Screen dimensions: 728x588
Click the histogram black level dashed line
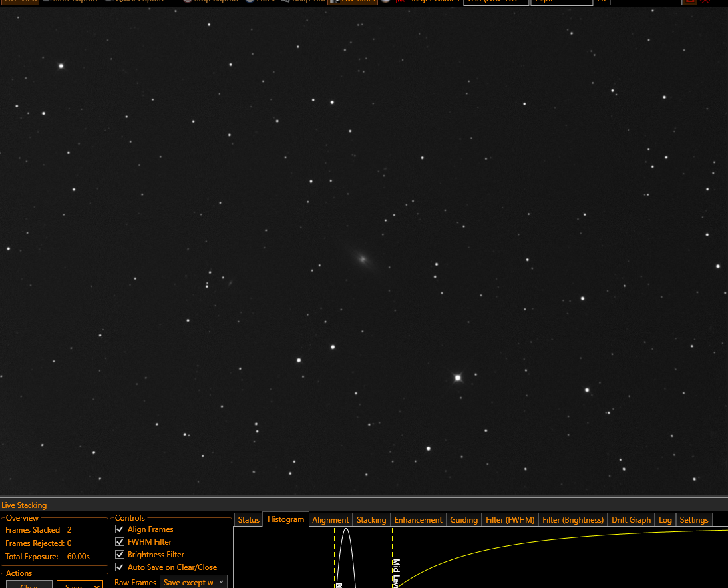pyautogui.click(x=335, y=557)
